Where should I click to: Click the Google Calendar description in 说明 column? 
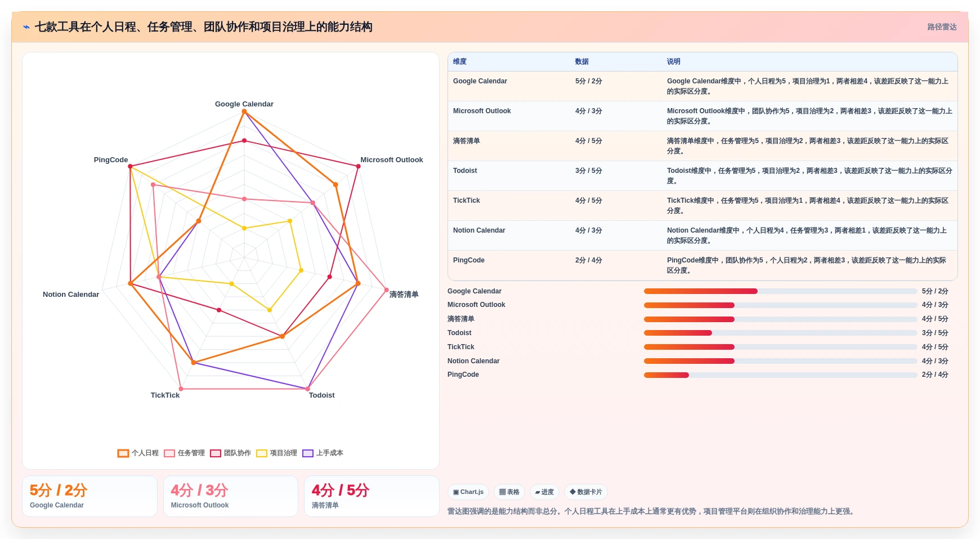(808, 86)
